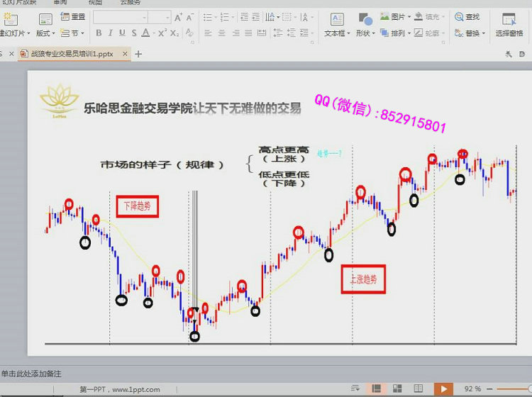Click the Italic formatting button

point(110,33)
